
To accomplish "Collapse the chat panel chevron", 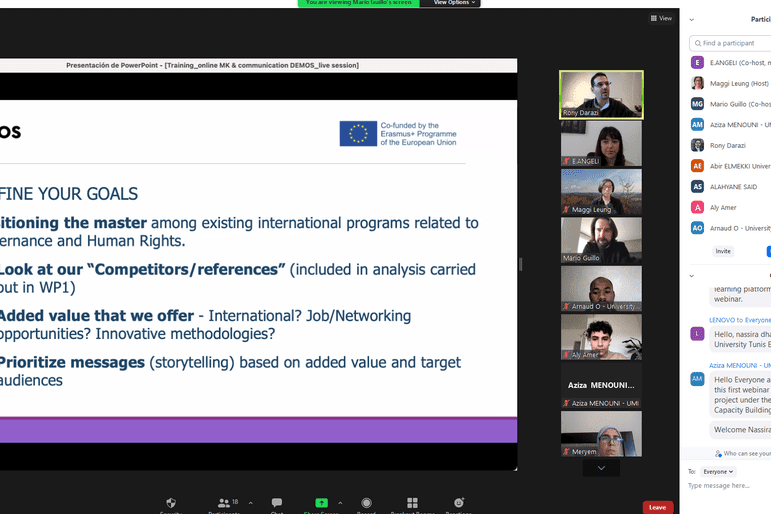I will [692, 275].
